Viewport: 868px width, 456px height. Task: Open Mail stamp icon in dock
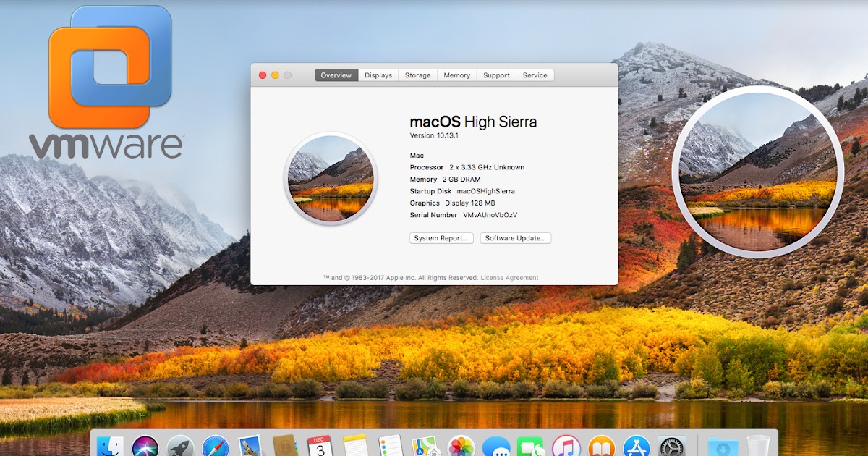[251, 447]
